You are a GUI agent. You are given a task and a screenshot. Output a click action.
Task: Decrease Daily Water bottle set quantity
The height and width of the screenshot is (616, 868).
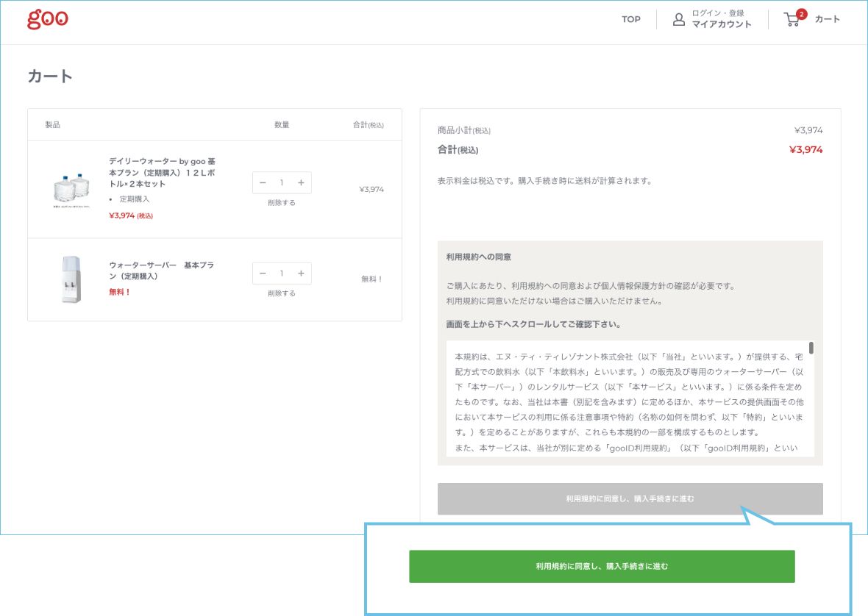tap(263, 182)
